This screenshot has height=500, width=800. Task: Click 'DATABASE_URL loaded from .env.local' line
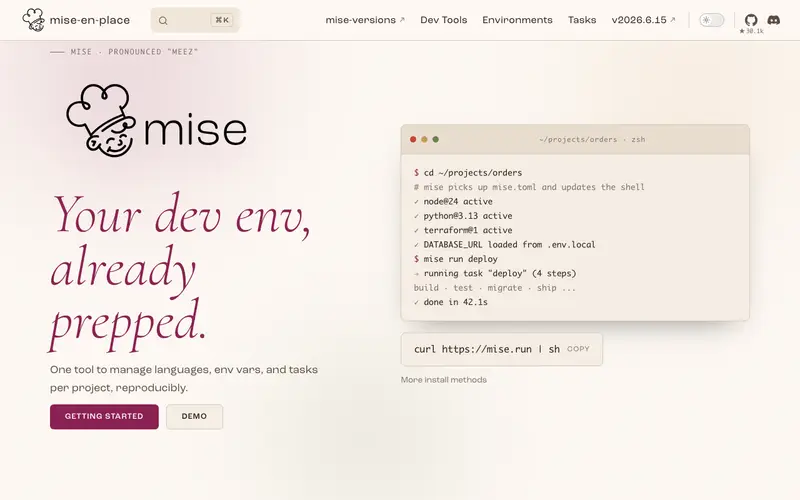(505, 244)
